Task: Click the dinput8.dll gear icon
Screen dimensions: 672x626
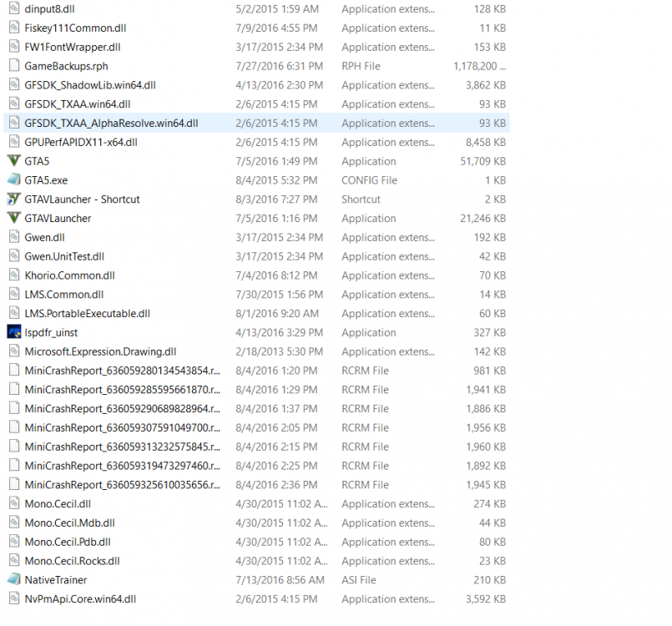Action: pyautogui.click(x=14, y=8)
